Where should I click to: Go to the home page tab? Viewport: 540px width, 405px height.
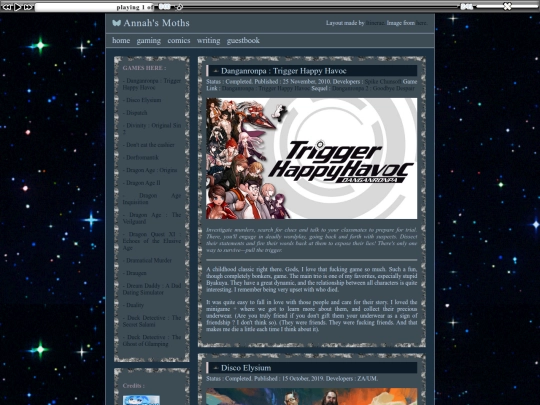(x=121, y=41)
